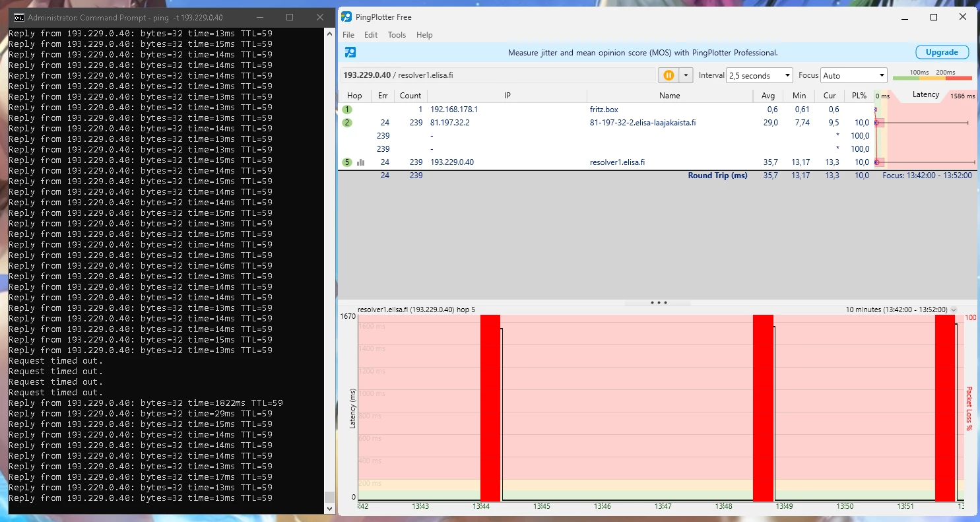Viewport: 980px width, 522px height.
Task: Maximize the PingPlotter Free window
Action: [934, 17]
